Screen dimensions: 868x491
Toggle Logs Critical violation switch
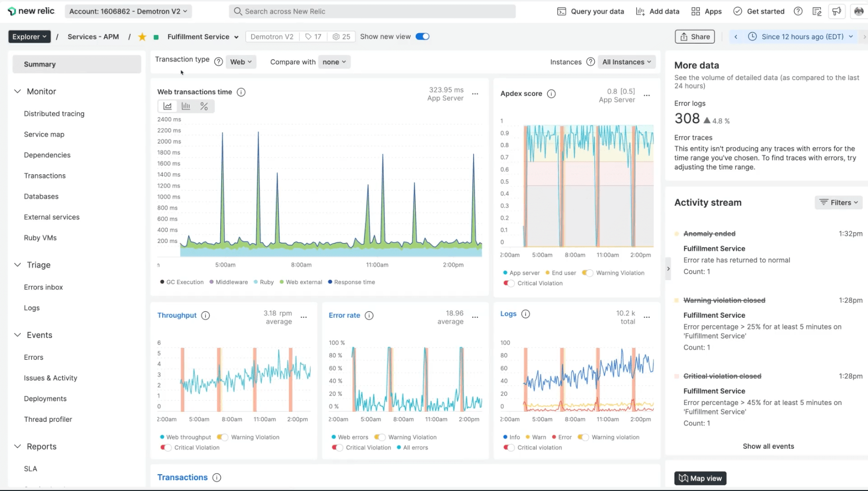point(509,447)
